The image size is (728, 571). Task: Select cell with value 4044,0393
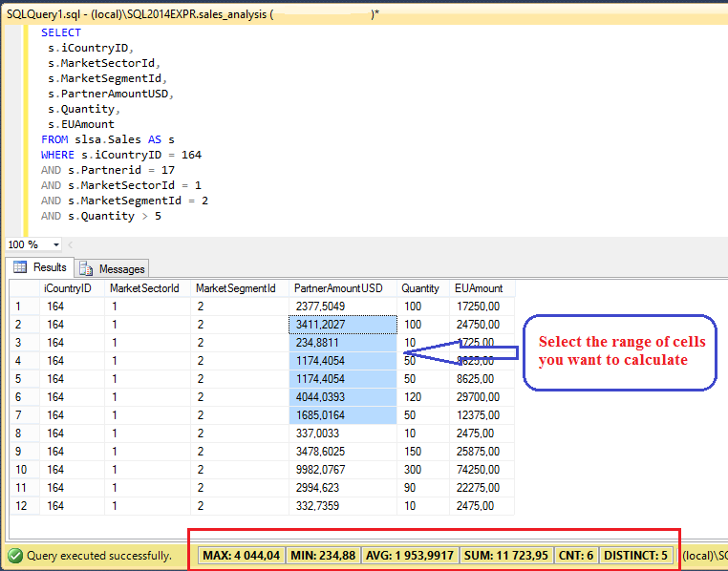pos(343,396)
